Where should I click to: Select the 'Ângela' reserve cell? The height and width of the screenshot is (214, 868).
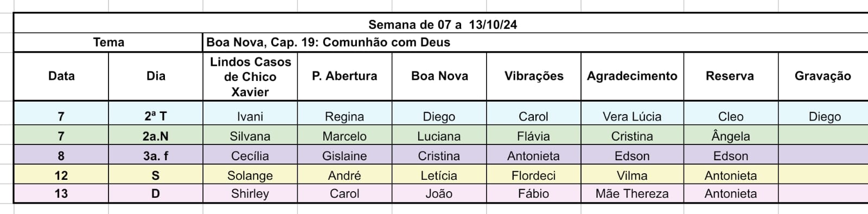pos(731,136)
